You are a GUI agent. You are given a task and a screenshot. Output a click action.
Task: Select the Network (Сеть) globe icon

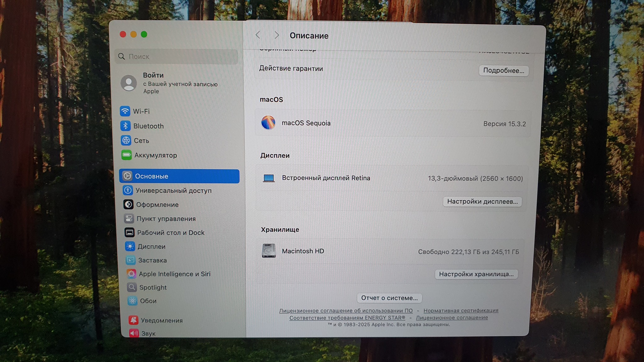tap(126, 140)
